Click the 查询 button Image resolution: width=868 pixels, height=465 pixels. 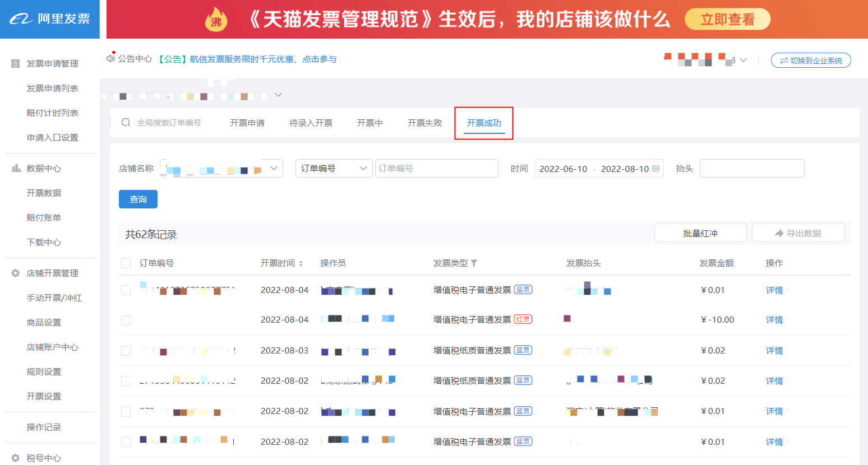click(138, 199)
